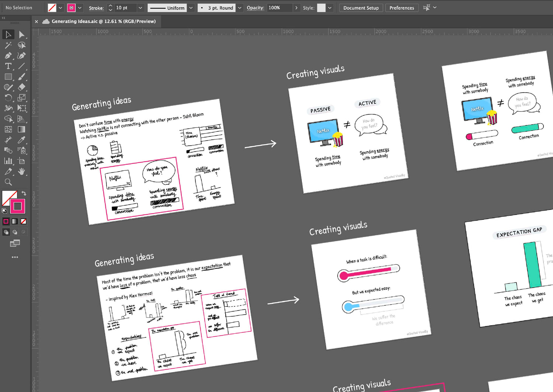Activate the Eyedropper tool
The height and width of the screenshot is (392, 553).
[x=22, y=140]
